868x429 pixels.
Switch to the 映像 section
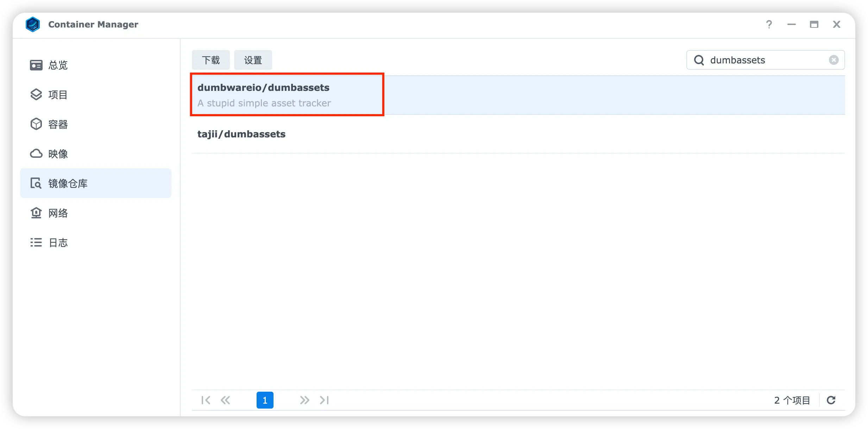click(96, 154)
